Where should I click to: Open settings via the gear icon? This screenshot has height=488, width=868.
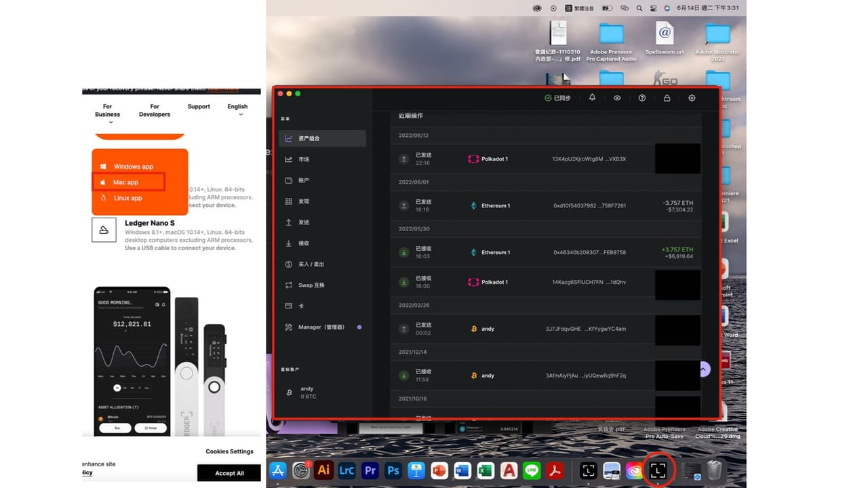pyautogui.click(x=692, y=98)
